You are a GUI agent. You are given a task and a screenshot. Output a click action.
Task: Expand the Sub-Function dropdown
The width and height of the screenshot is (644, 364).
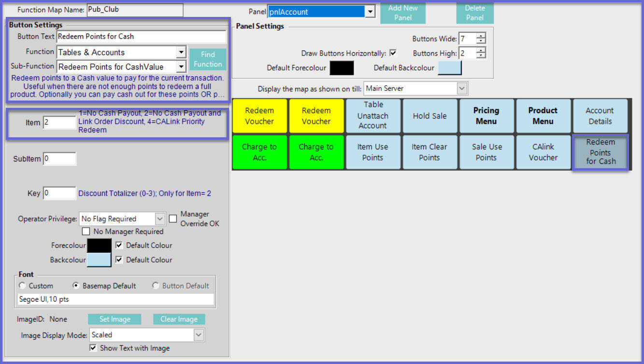point(181,67)
